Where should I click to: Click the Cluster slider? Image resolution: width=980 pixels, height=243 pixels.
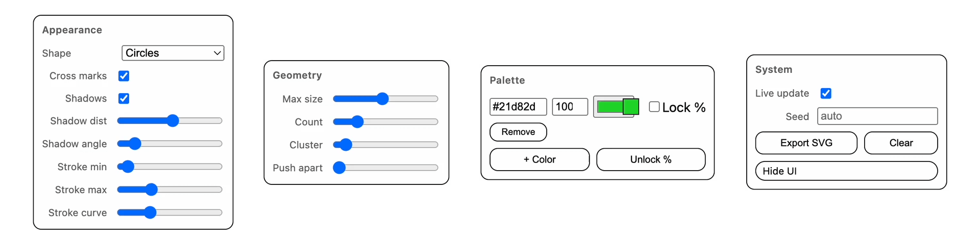click(x=385, y=145)
